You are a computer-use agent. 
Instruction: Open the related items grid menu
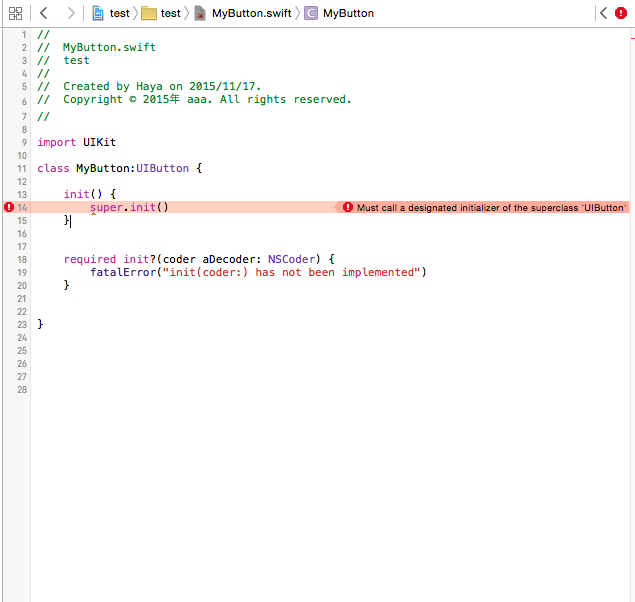(x=15, y=13)
